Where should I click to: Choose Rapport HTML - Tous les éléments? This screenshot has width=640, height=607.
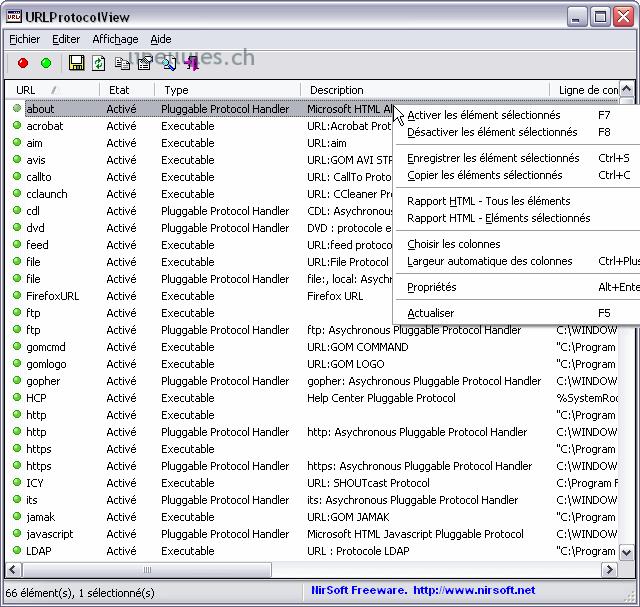(x=516, y=201)
